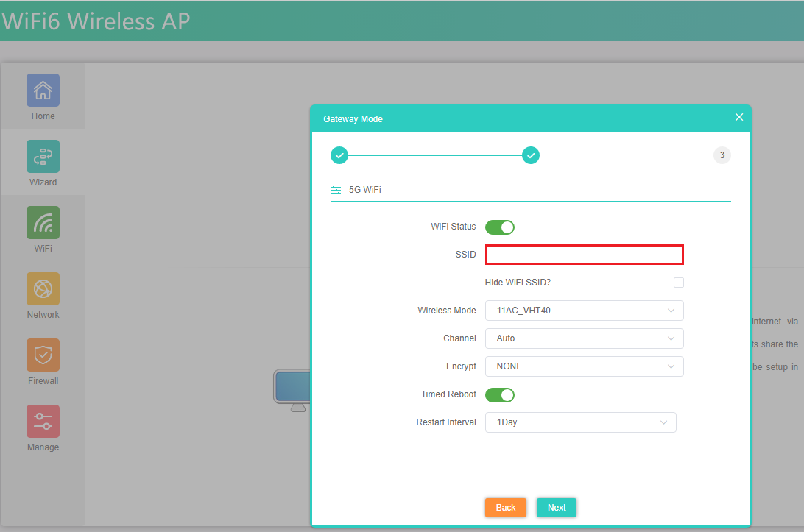The width and height of the screenshot is (804, 532).
Task: Enable the Hide WiFi SSID checkbox
Action: click(679, 283)
